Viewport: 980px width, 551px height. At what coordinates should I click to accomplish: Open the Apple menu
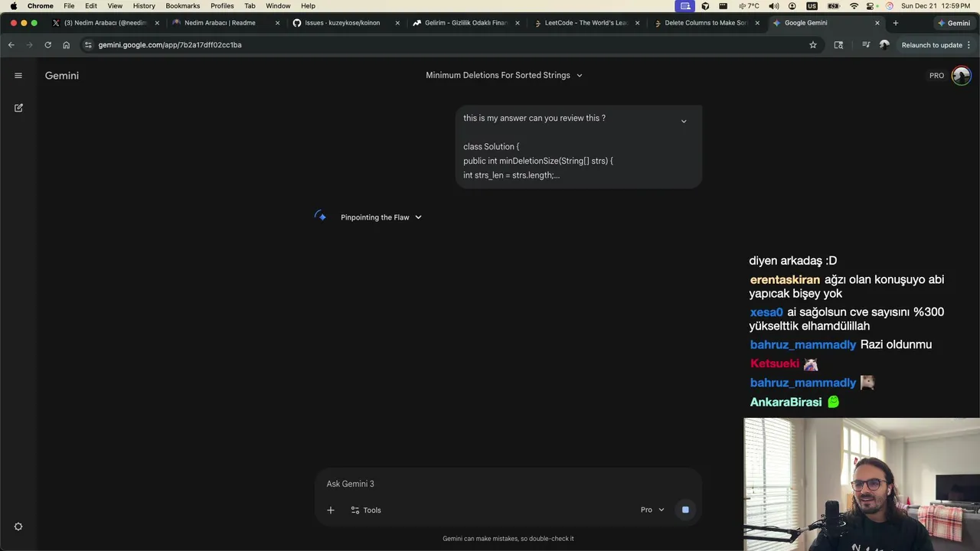point(13,6)
